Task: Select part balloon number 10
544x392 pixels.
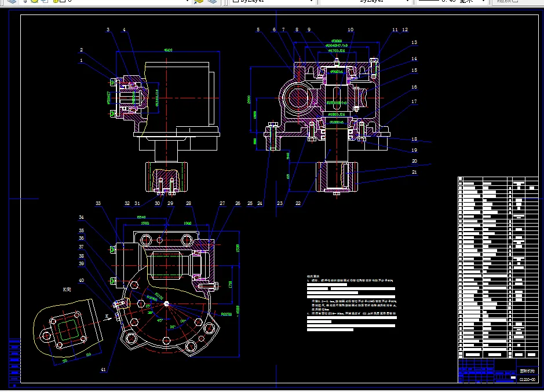Action: pyautogui.click(x=351, y=30)
